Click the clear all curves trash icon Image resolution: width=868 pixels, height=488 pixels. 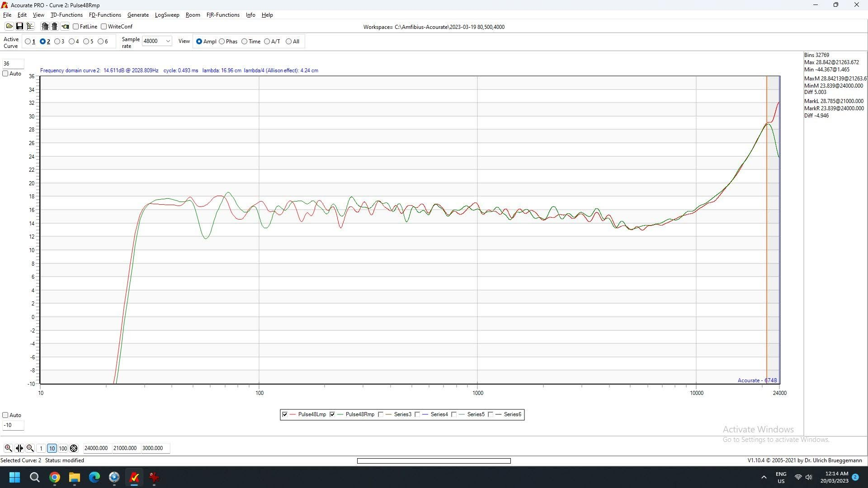click(x=45, y=27)
